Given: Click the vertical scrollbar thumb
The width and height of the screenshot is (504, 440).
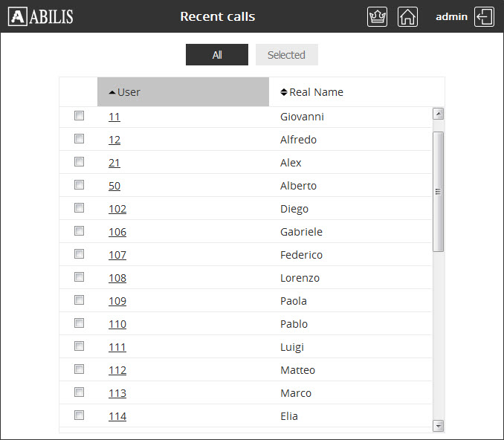Looking at the screenshot, I should point(438,192).
